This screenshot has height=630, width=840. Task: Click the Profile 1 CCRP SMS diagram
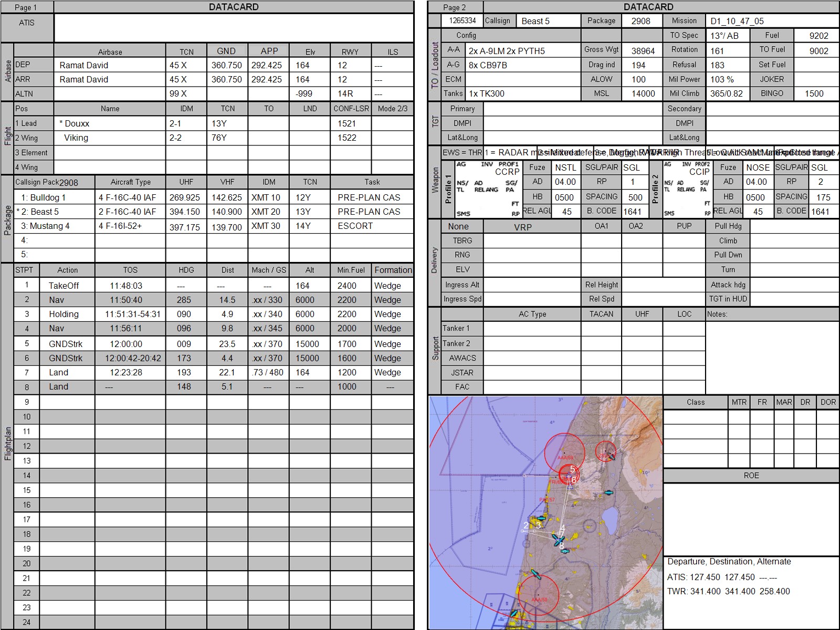488,189
